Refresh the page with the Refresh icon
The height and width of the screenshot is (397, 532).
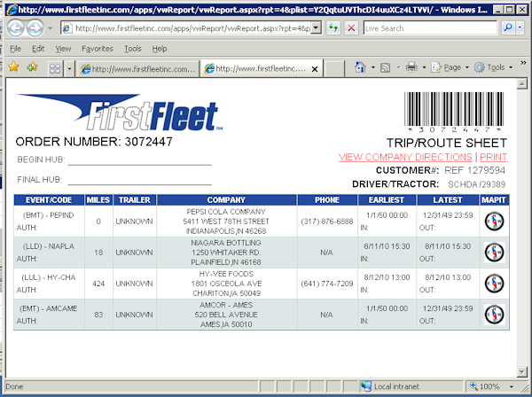coord(332,28)
